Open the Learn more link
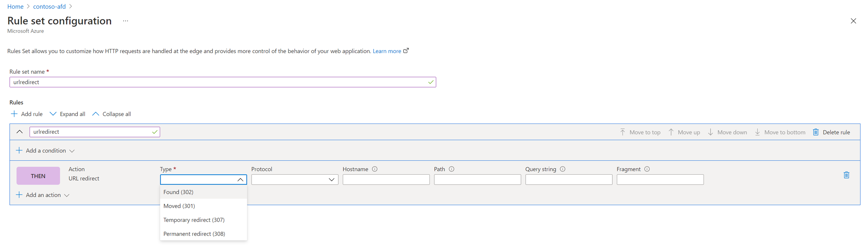This screenshot has width=868, height=248. [x=387, y=51]
